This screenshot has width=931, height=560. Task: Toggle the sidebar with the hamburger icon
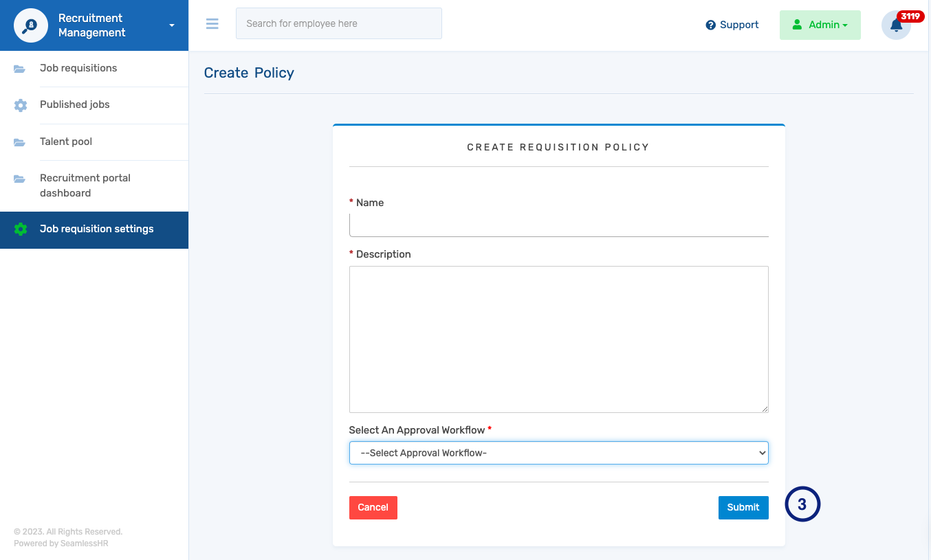(x=212, y=23)
